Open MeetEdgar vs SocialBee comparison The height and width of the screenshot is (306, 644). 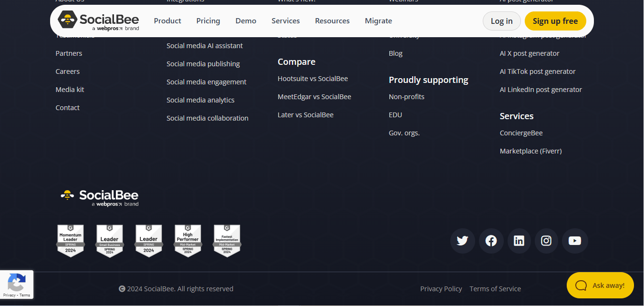pyautogui.click(x=314, y=97)
